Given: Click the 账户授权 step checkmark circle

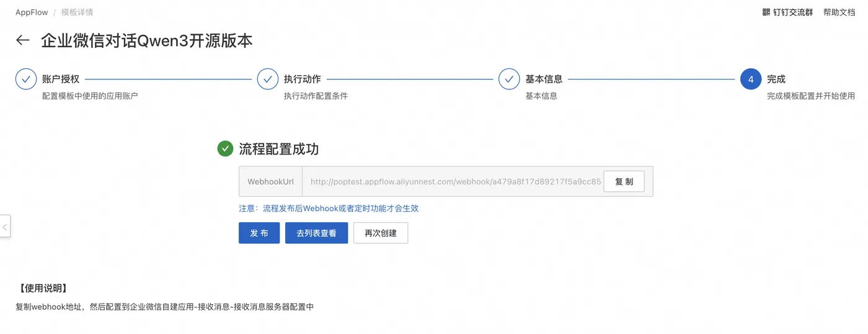Looking at the screenshot, I should [x=26, y=79].
